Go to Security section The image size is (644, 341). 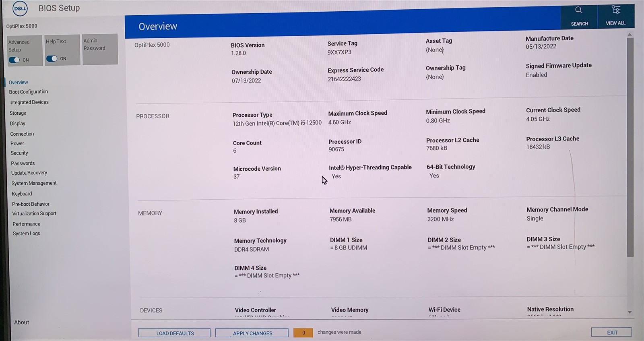pos(19,153)
